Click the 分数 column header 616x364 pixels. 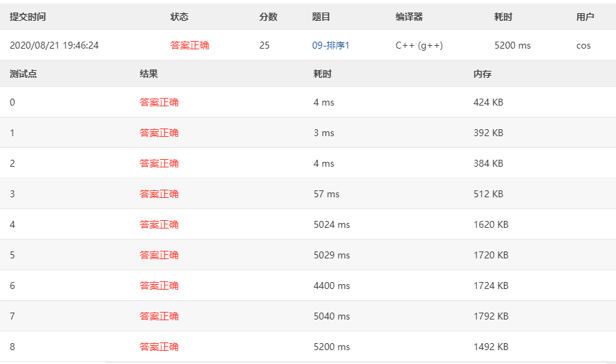point(268,17)
